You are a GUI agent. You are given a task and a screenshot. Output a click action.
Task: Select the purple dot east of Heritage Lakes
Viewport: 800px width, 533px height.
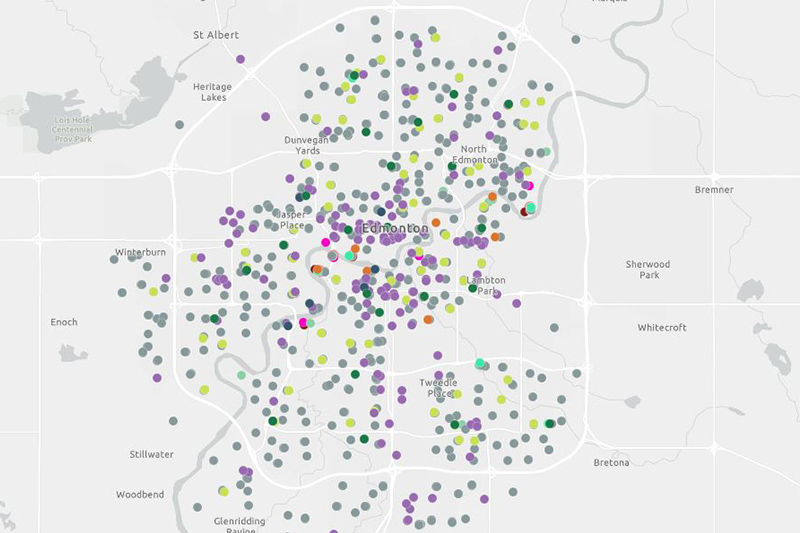[266, 117]
